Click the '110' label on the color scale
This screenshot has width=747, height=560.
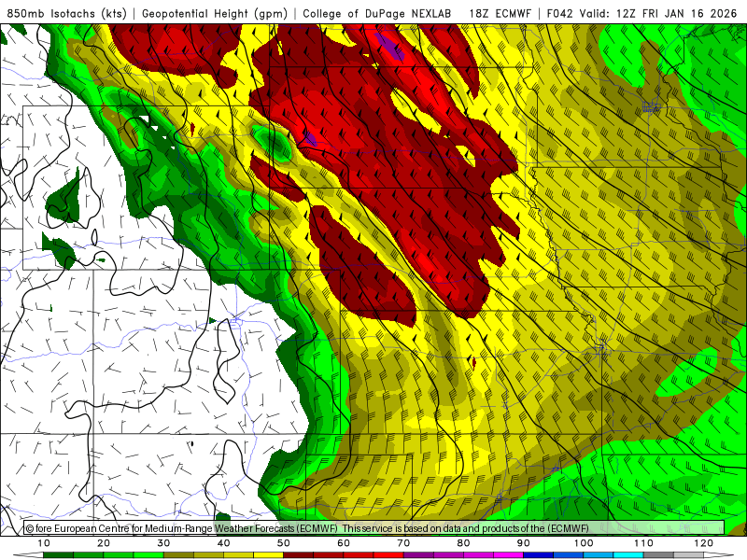(643, 543)
